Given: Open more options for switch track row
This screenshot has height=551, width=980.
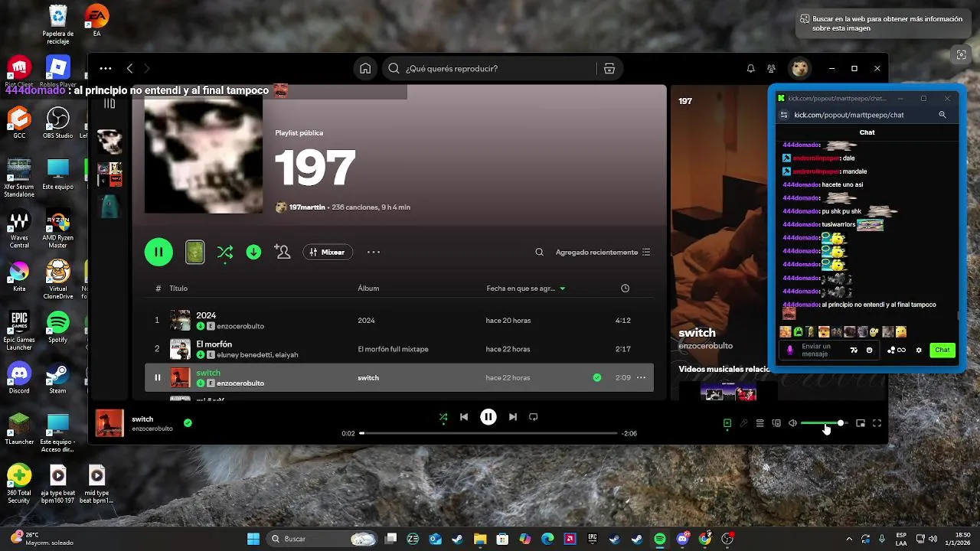Looking at the screenshot, I should tap(641, 377).
